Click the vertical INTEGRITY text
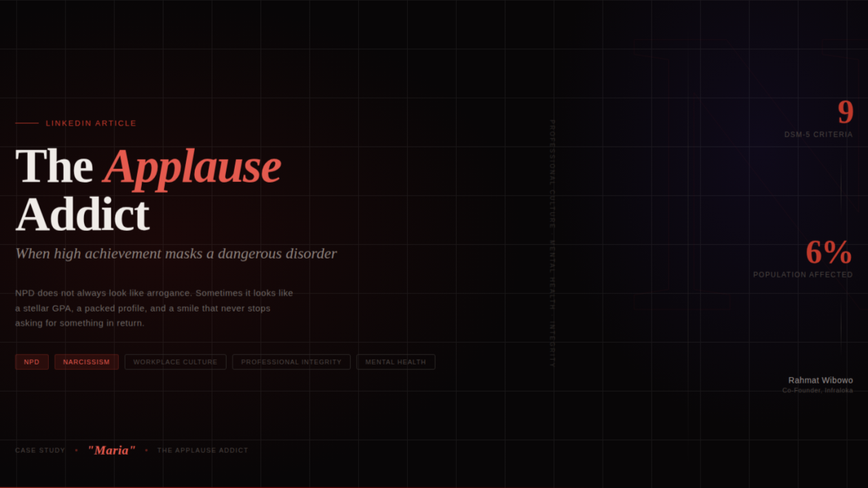Screen dimensions: 868x488 click(552, 344)
